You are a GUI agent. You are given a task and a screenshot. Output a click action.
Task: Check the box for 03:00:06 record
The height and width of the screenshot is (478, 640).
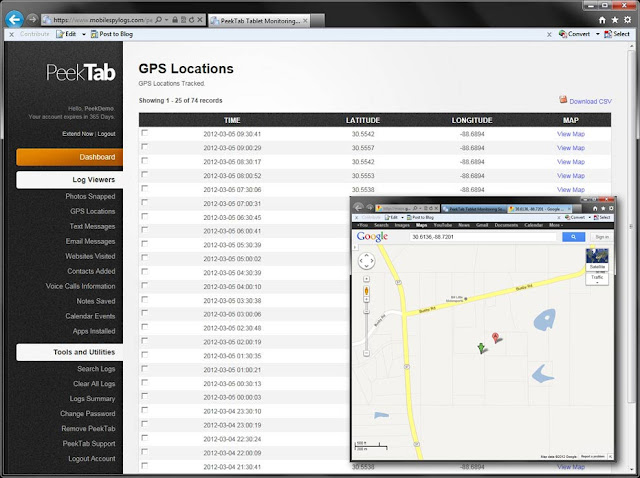coord(144,313)
